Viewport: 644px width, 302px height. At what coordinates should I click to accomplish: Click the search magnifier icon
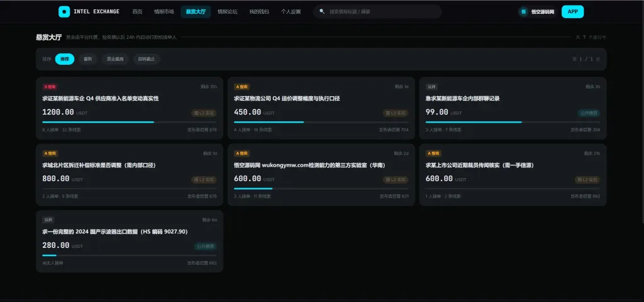(322, 11)
